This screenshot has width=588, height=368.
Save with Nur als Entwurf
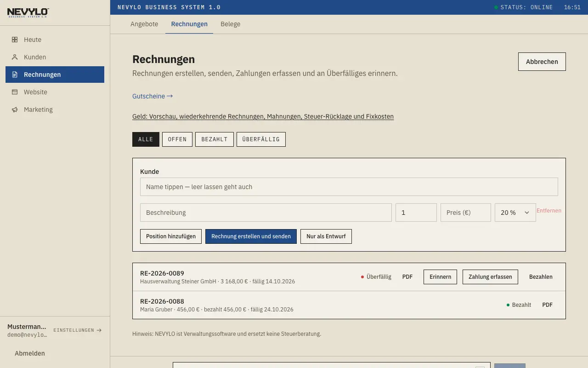coord(326,236)
